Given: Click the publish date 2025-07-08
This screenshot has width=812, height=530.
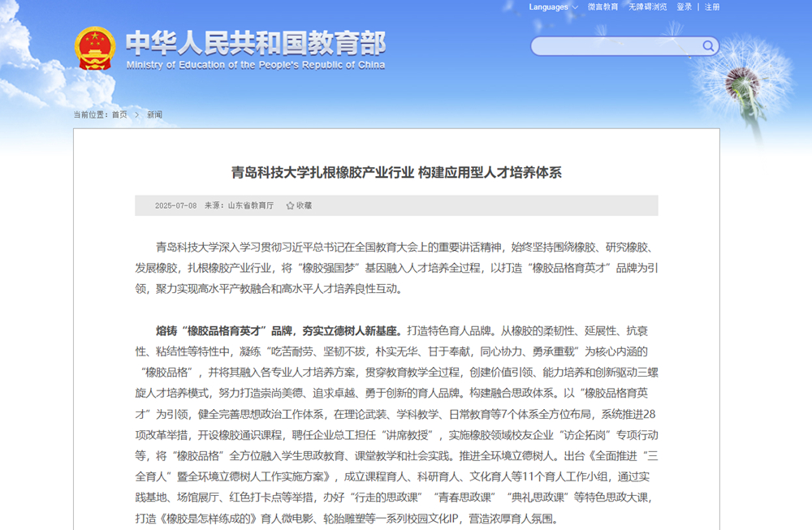Looking at the screenshot, I should [175, 206].
